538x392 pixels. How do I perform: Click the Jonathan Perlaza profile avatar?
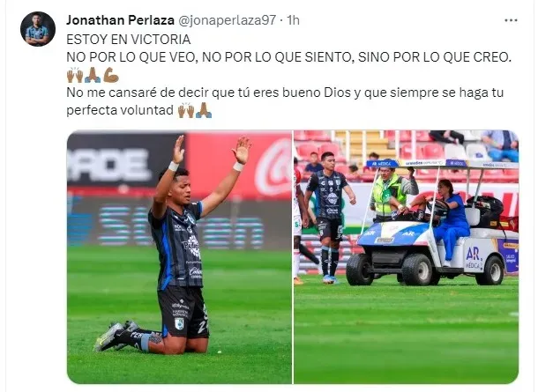point(38,29)
